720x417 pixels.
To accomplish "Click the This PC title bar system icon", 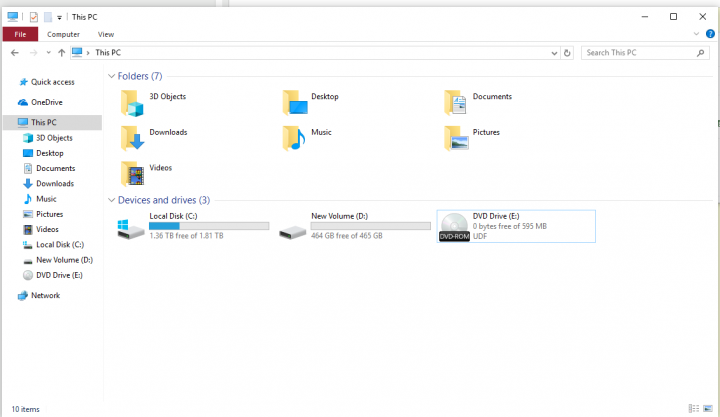I will pos(12,17).
